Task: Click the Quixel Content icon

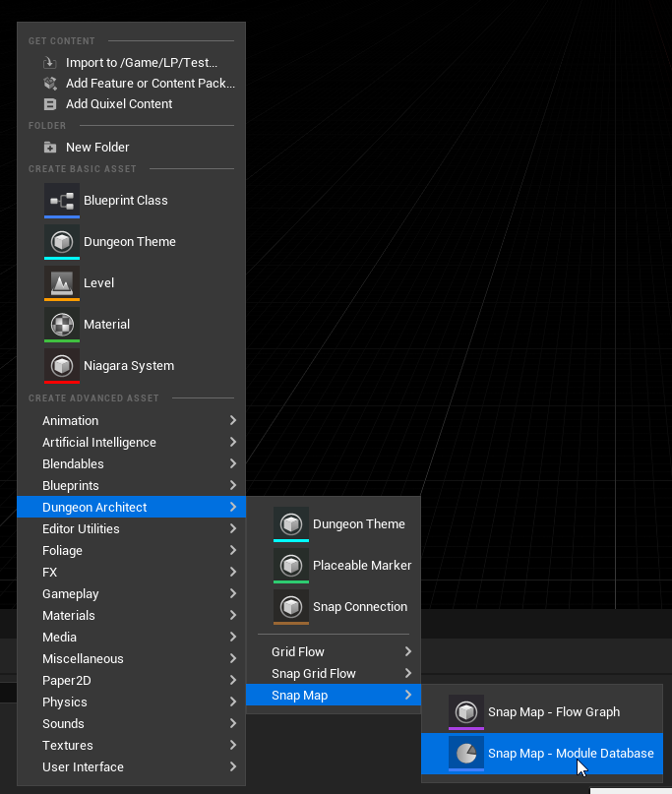Action: click(x=49, y=104)
